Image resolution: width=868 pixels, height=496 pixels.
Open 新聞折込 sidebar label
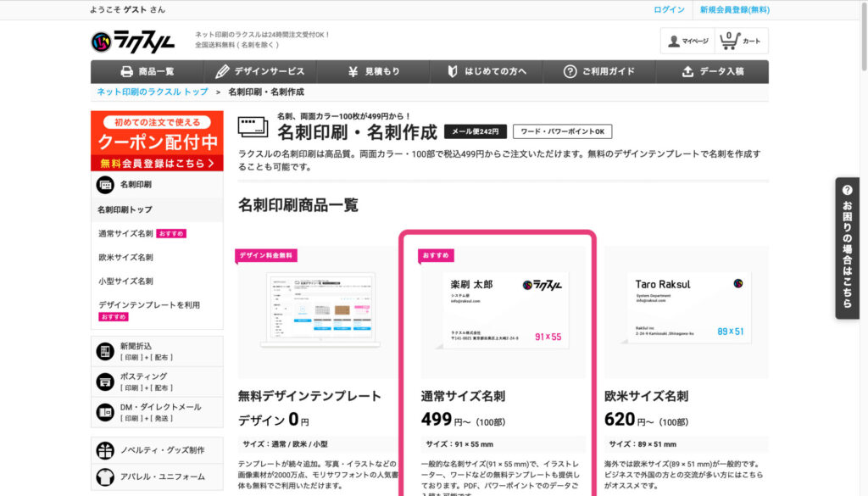pyautogui.click(x=136, y=346)
